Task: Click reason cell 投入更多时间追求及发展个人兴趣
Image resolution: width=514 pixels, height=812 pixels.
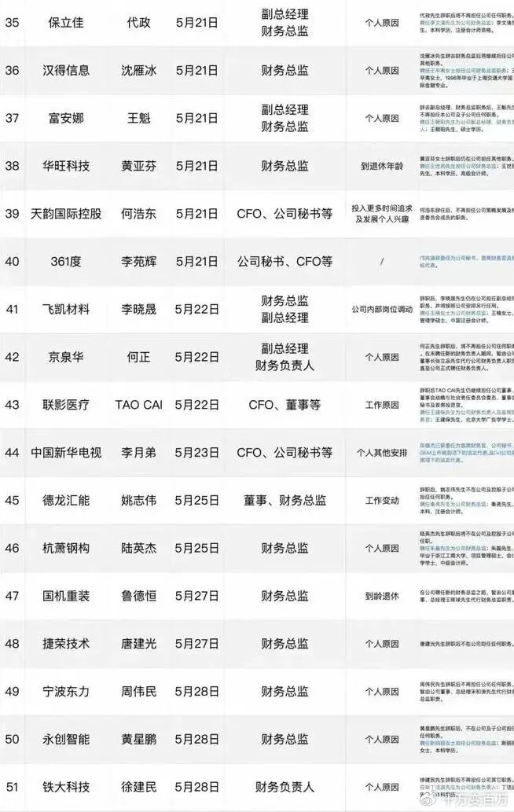Action: tap(382, 213)
